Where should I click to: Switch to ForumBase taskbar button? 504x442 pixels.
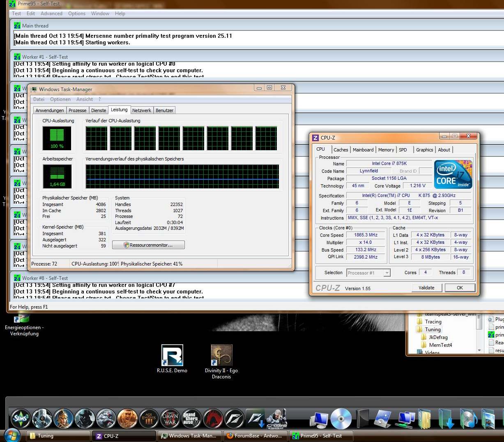(255, 436)
